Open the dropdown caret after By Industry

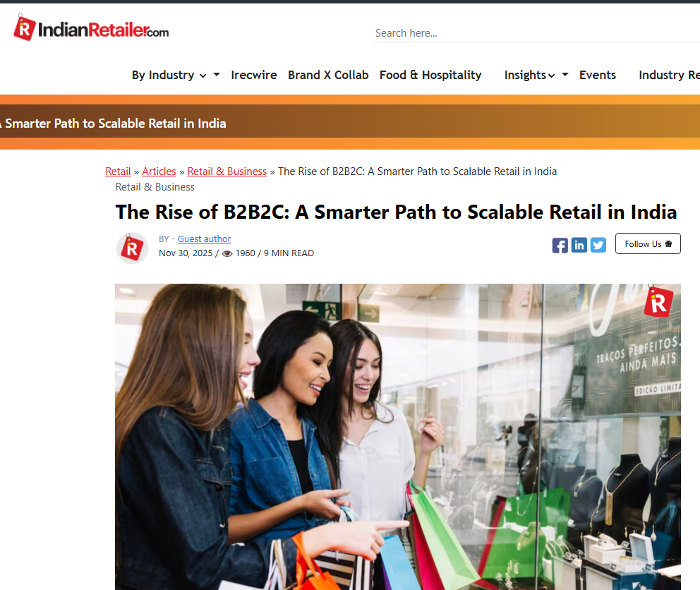pos(217,75)
